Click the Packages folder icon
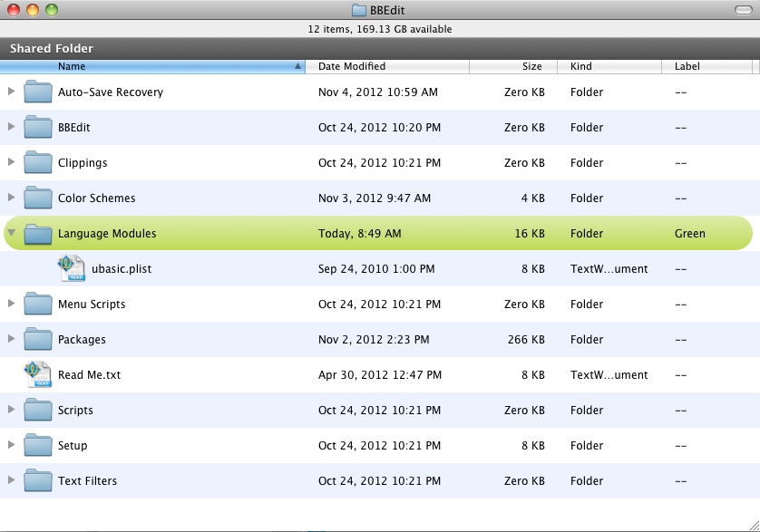This screenshot has height=532, width=760. 38,339
